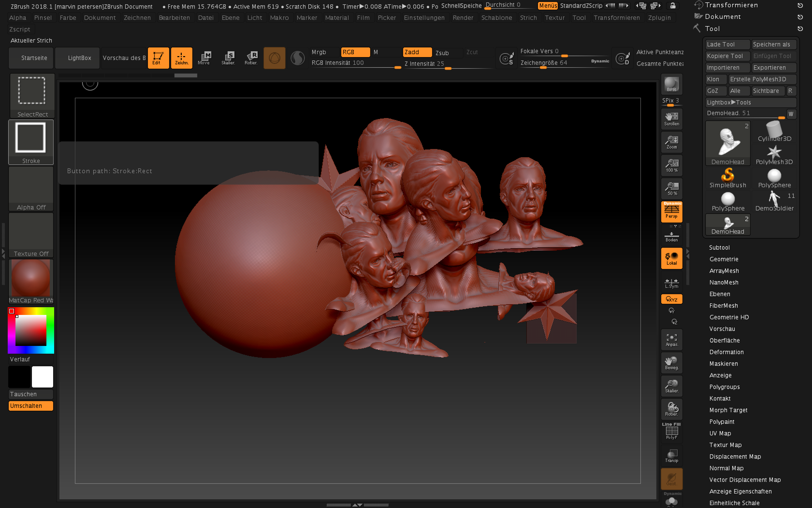Click the Importieren button
This screenshot has width=812, height=508.
pyautogui.click(x=727, y=67)
